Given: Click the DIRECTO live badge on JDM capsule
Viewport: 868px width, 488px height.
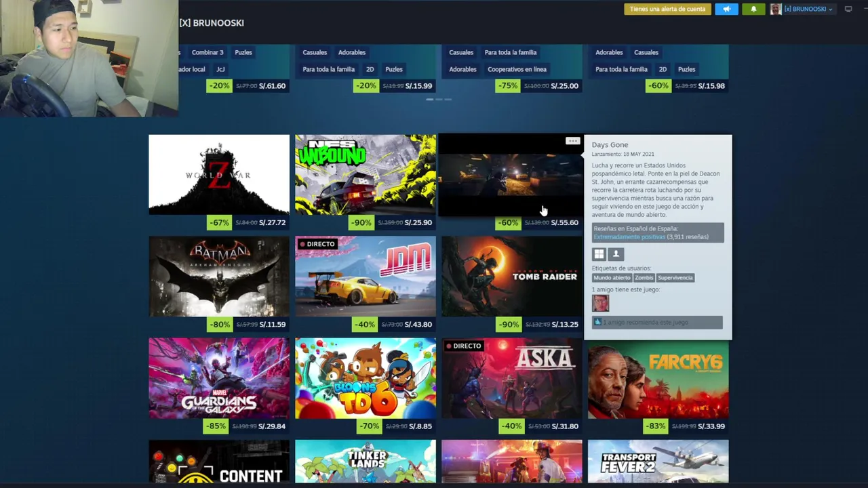Looking at the screenshot, I should click(x=316, y=244).
